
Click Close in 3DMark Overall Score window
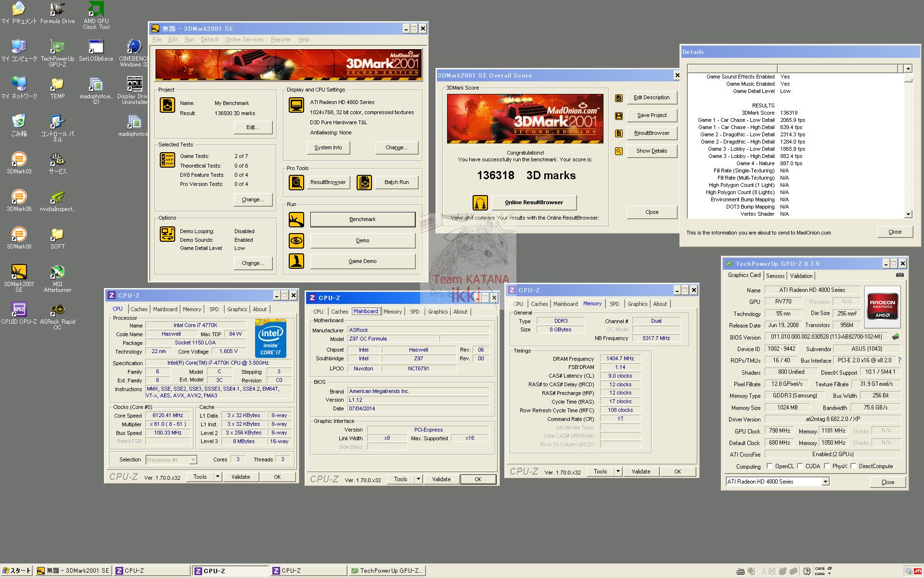[x=652, y=212]
